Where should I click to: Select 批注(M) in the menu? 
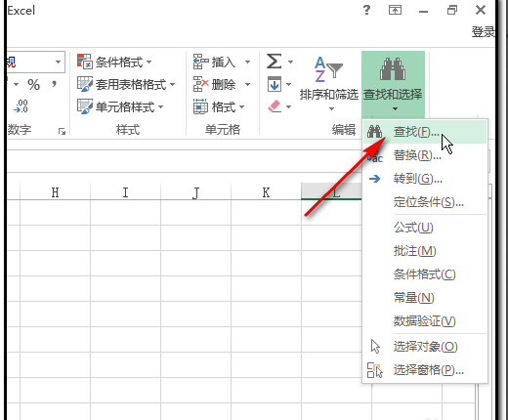(425, 251)
